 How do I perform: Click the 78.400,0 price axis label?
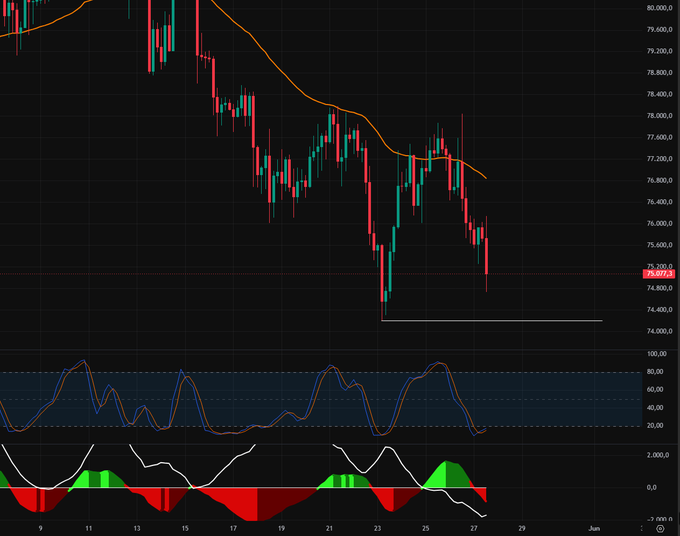[659, 94]
